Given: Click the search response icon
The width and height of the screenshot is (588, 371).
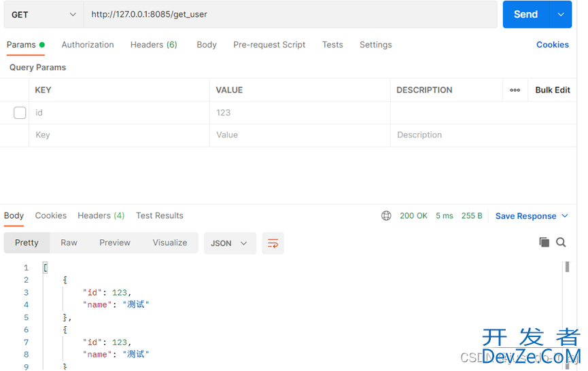Looking at the screenshot, I should (x=561, y=243).
